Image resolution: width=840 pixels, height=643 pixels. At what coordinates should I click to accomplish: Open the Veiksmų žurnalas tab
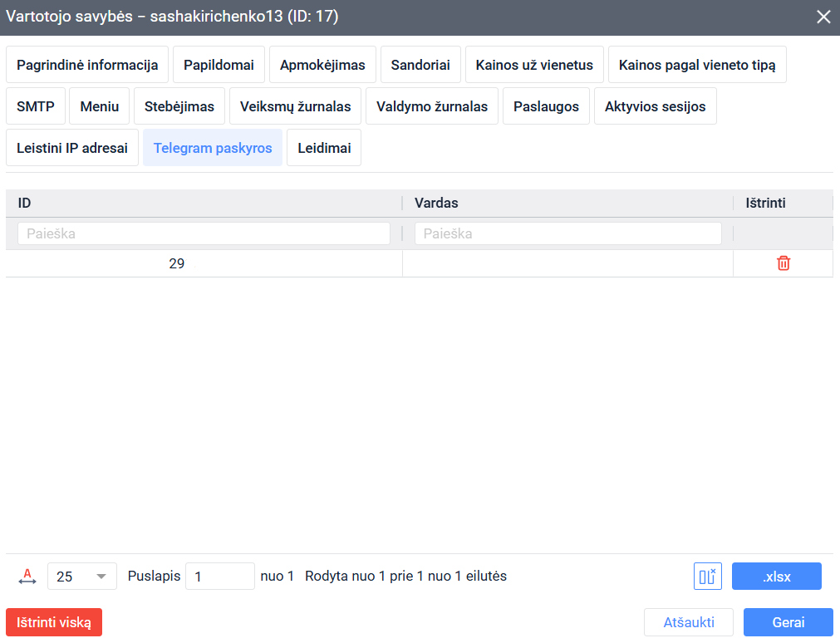click(295, 106)
